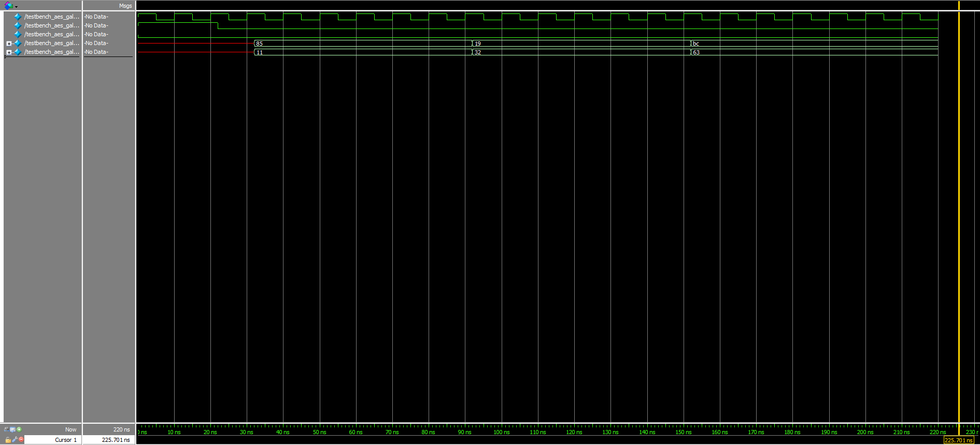
Task: Click the Toggle leaf names short/full icon
Action: click(x=6, y=429)
